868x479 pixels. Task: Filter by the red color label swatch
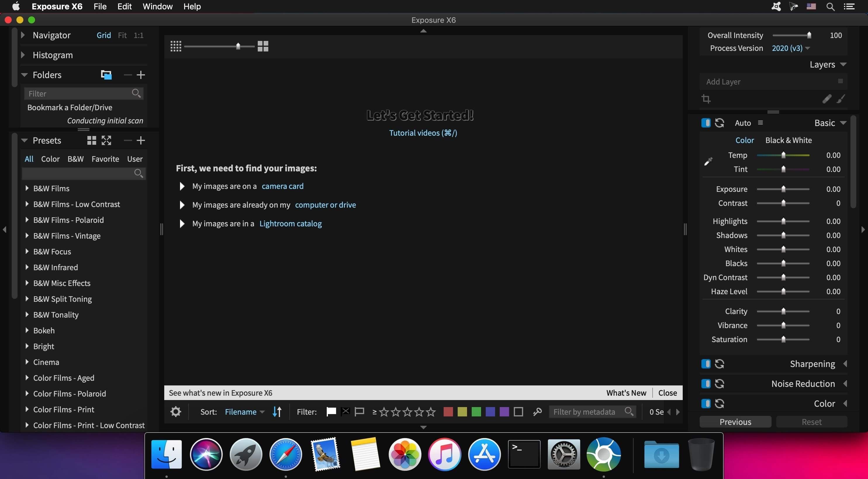tap(448, 411)
